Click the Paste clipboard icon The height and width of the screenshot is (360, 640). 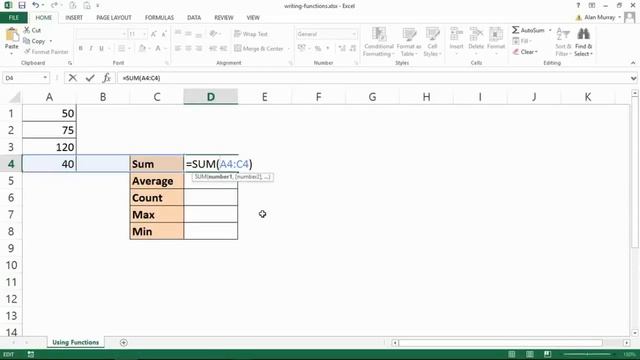[11, 34]
